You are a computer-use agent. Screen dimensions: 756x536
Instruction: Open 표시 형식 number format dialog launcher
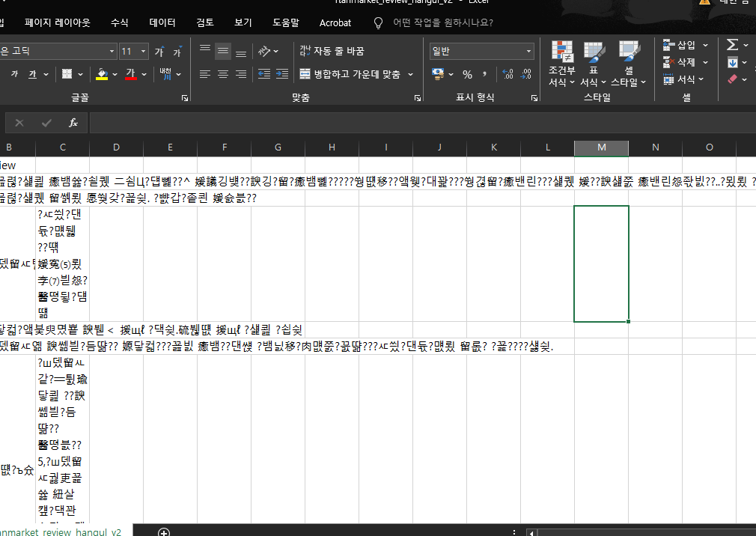click(x=534, y=98)
